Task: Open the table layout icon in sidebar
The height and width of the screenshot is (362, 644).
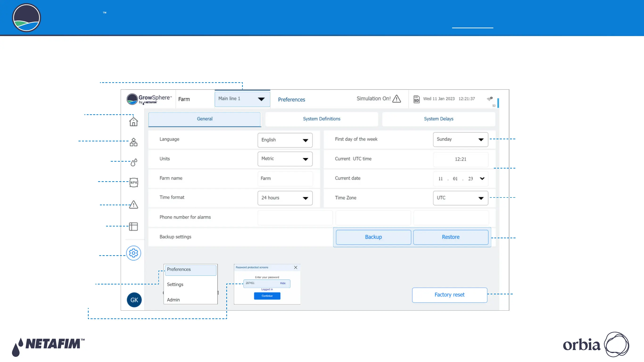Action: pos(133,226)
